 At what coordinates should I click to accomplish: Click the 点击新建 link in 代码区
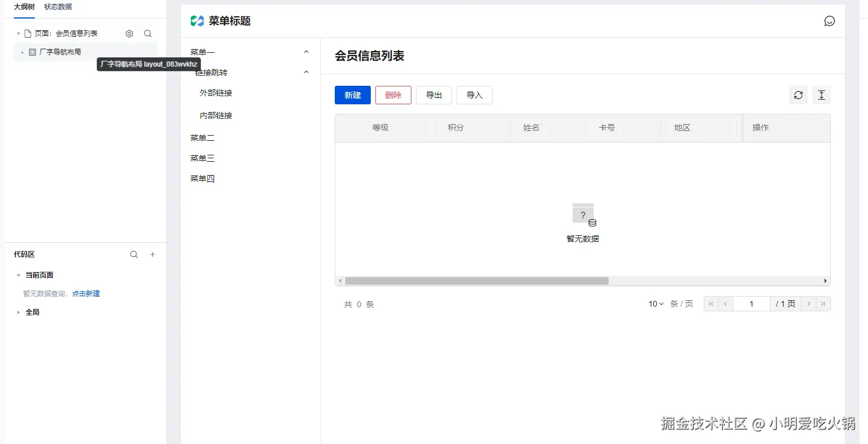click(x=86, y=293)
